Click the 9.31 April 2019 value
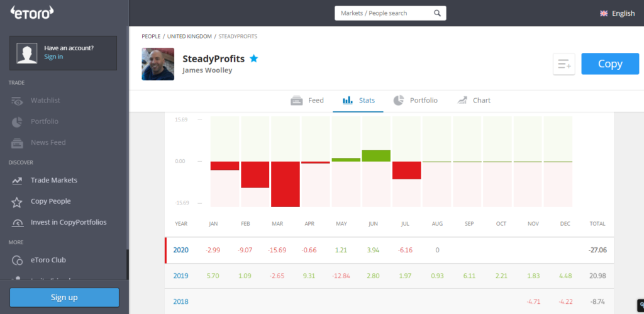The image size is (644, 314). 309,276
